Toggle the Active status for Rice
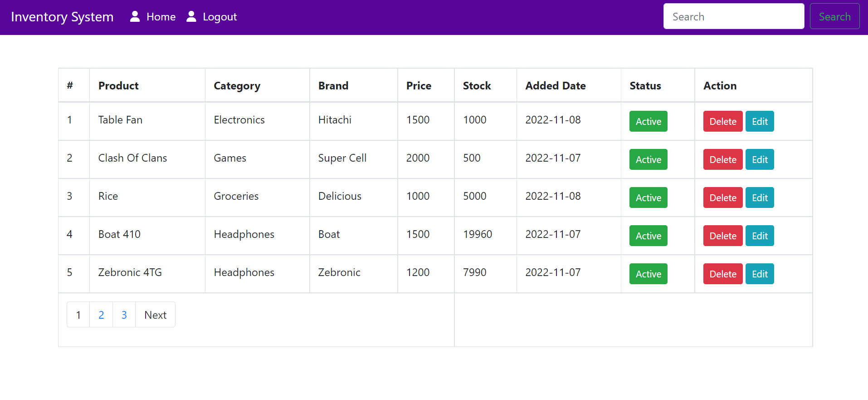This screenshot has height=400, width=868. click(648, 198)
